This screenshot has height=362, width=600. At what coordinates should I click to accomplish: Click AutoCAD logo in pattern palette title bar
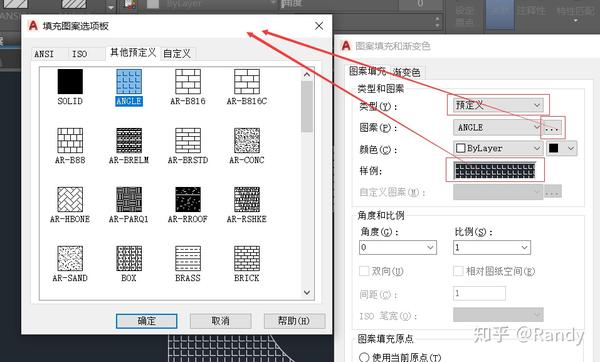coord(33,26)
